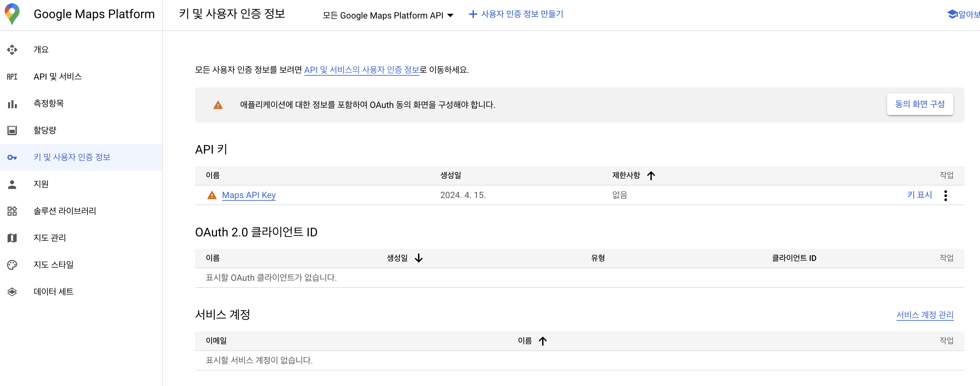Select the 지원 person icon

12,185
